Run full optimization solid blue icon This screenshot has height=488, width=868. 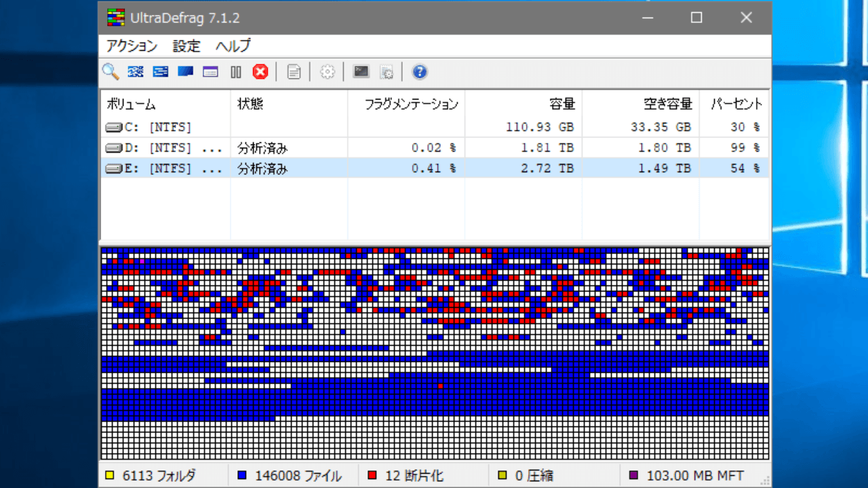(186, 71)
